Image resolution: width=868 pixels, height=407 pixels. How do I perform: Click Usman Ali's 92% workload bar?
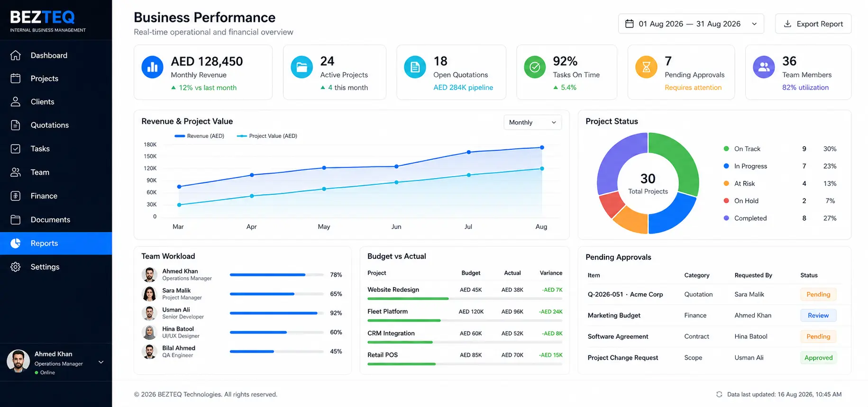click(277, 313)
